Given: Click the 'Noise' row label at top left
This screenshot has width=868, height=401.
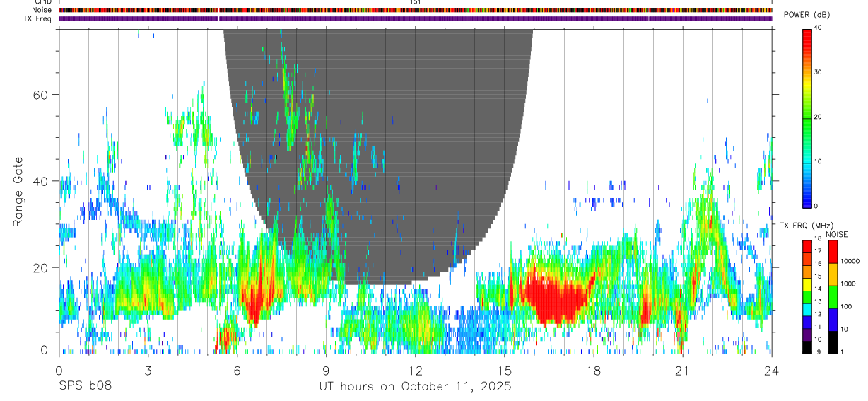Looking at the screenshot, I should coord(40,10).
